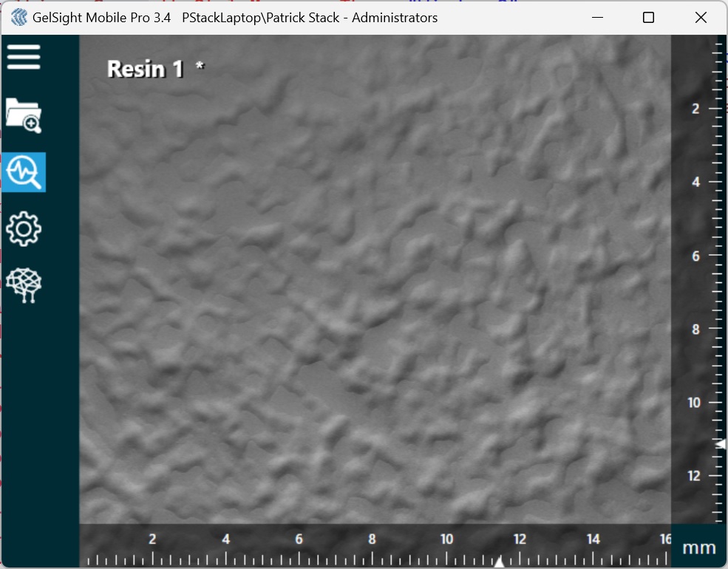
Task: Select the Resin 1 scan title
Action: tap(145, 69)
